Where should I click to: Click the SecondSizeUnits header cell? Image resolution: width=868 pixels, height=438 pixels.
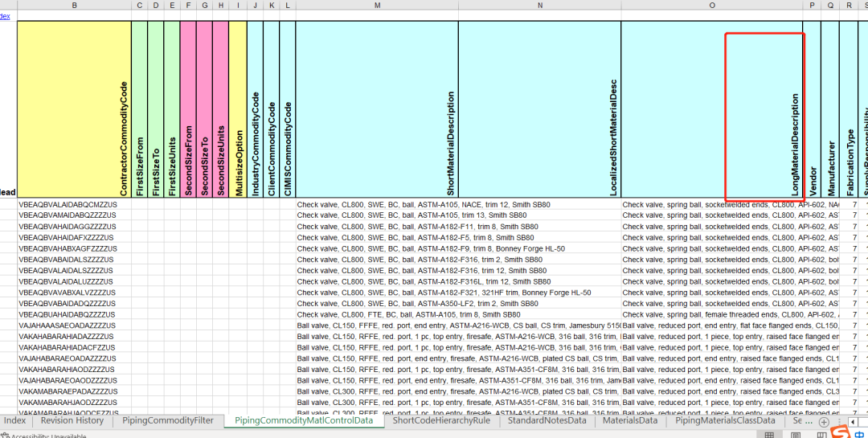tap(221, 109)
